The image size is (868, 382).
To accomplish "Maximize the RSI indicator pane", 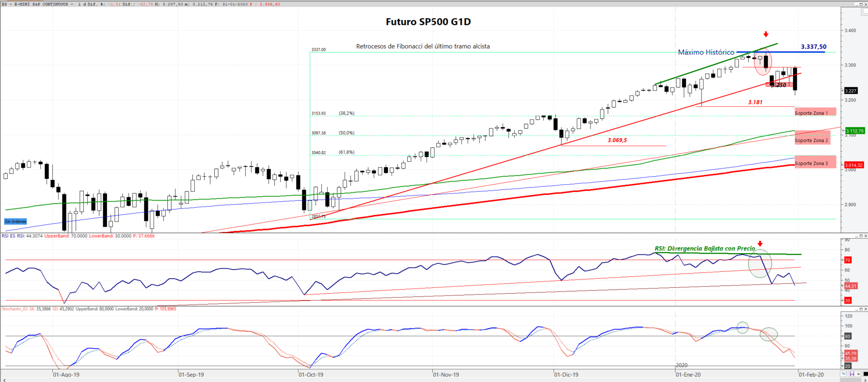I will click(860, 236).
